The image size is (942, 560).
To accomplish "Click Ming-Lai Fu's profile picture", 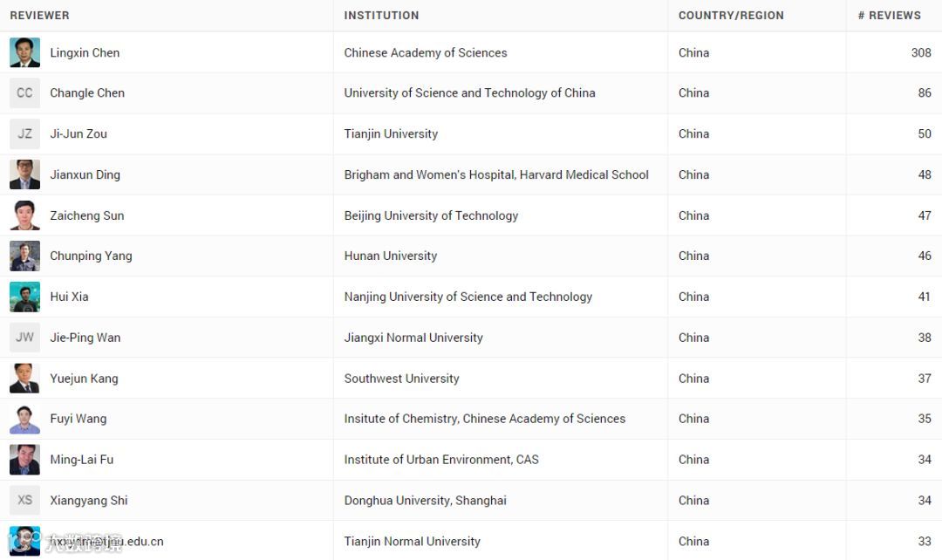I will [24, 460].
